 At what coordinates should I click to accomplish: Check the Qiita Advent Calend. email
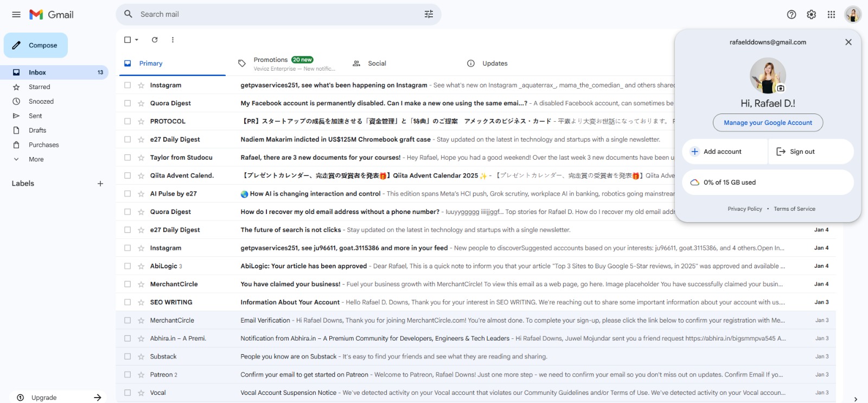127,175
